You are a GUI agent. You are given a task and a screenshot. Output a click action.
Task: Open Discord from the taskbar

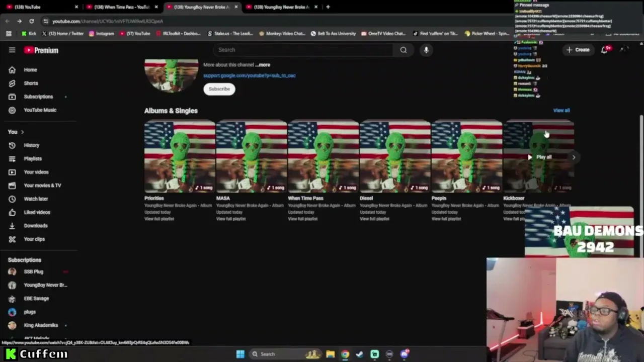(405, 354)
